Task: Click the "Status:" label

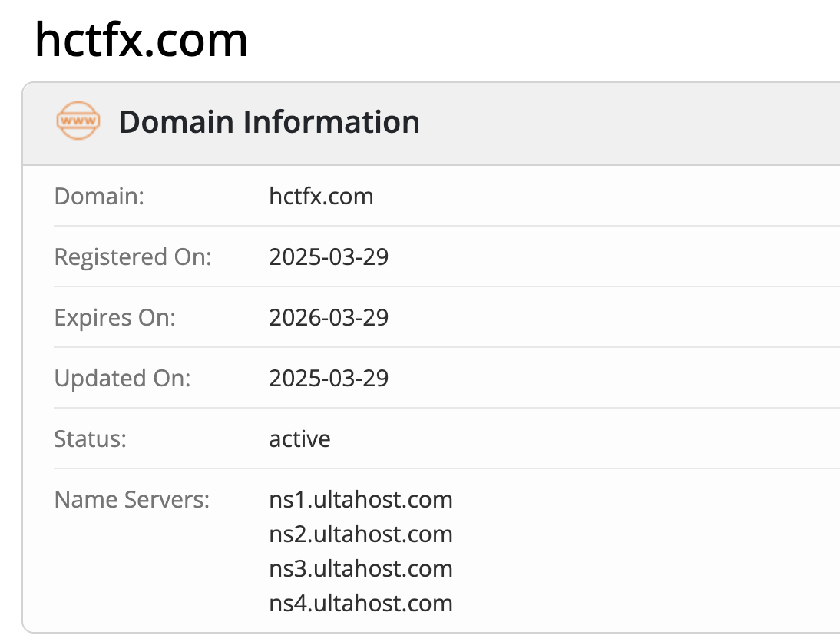Action: coord(90,438)
